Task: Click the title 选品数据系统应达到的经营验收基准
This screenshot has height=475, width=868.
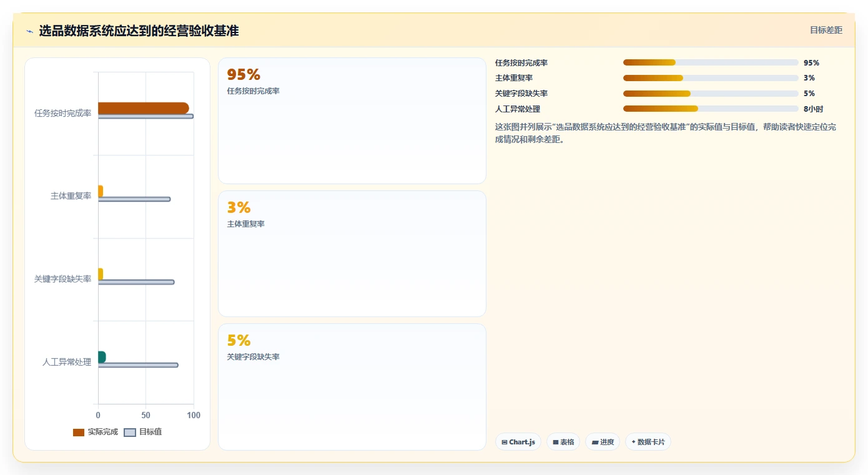Action: 139,31
